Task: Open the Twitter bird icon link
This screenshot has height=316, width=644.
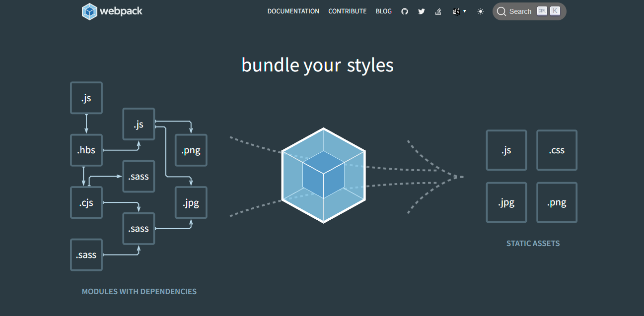Action: point(422,11)
